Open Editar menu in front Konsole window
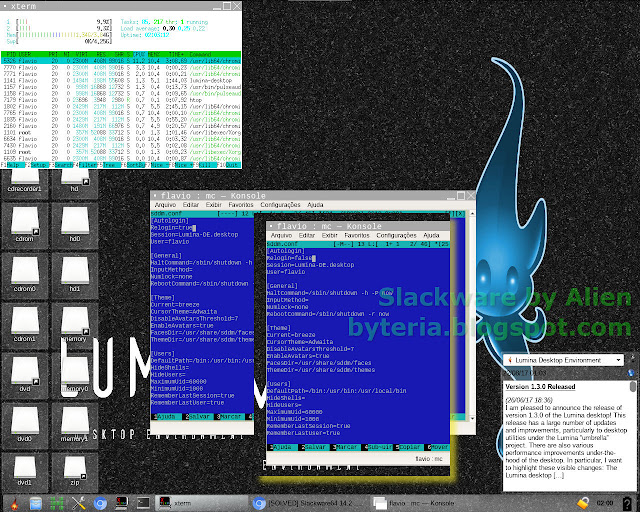 pyautogui.click(x=307, y=236)
